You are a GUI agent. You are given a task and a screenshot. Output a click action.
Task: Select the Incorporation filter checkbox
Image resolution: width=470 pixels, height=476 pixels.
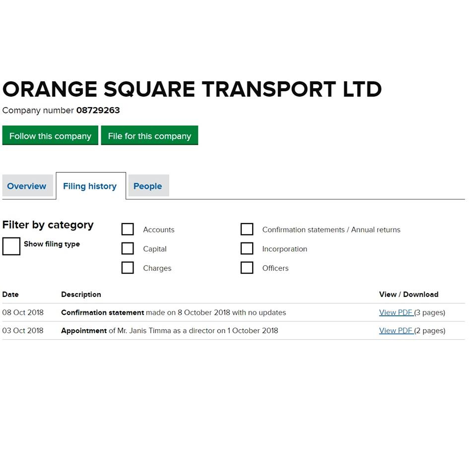point(247,248)
